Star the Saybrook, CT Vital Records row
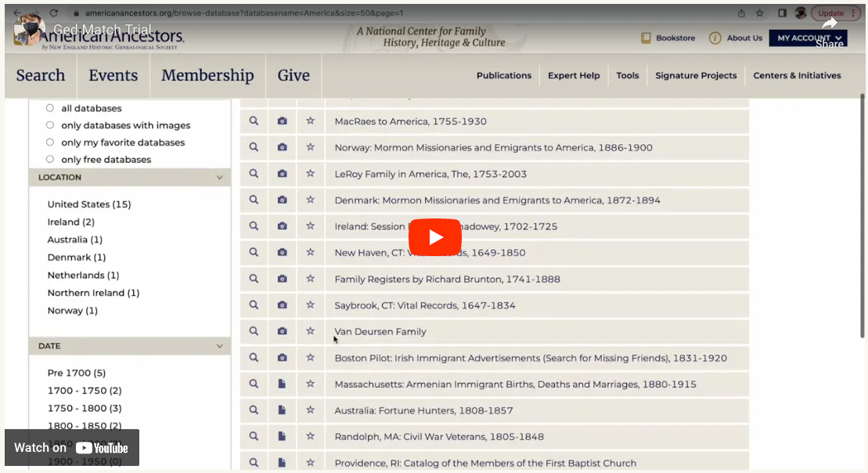The image size is (868, 473). click(311, 305)
